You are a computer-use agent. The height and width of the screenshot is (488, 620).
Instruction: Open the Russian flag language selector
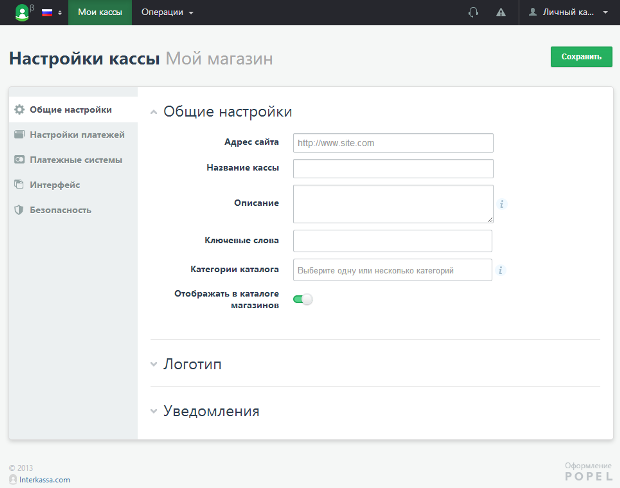[x=51, y=12]
